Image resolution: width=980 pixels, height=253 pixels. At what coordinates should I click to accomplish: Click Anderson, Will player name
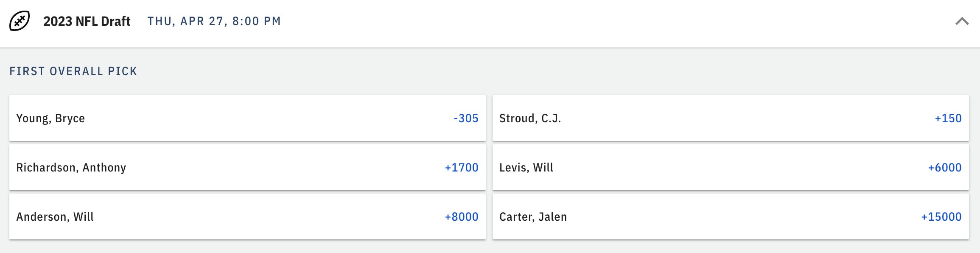tap(55, 217)
